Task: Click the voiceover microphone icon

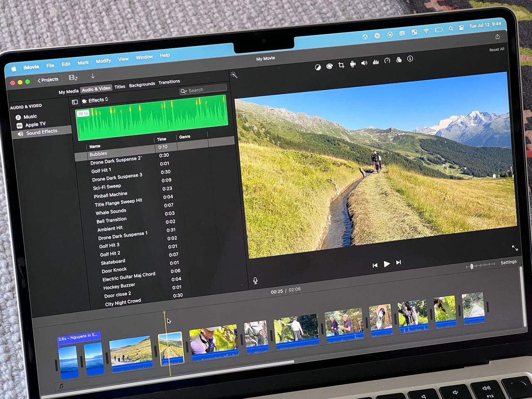Action: pos(255,281)
